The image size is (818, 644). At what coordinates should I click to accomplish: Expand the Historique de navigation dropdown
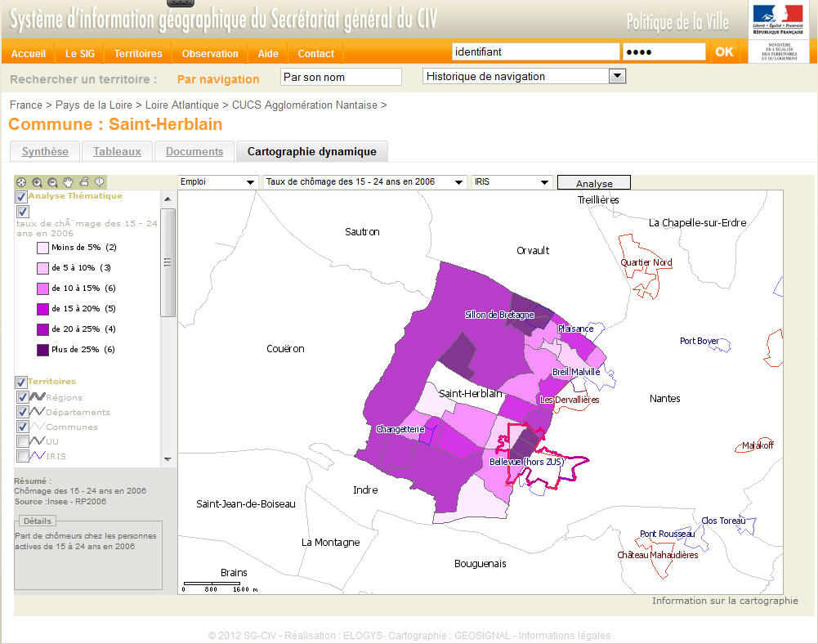[x=524, y=76]
